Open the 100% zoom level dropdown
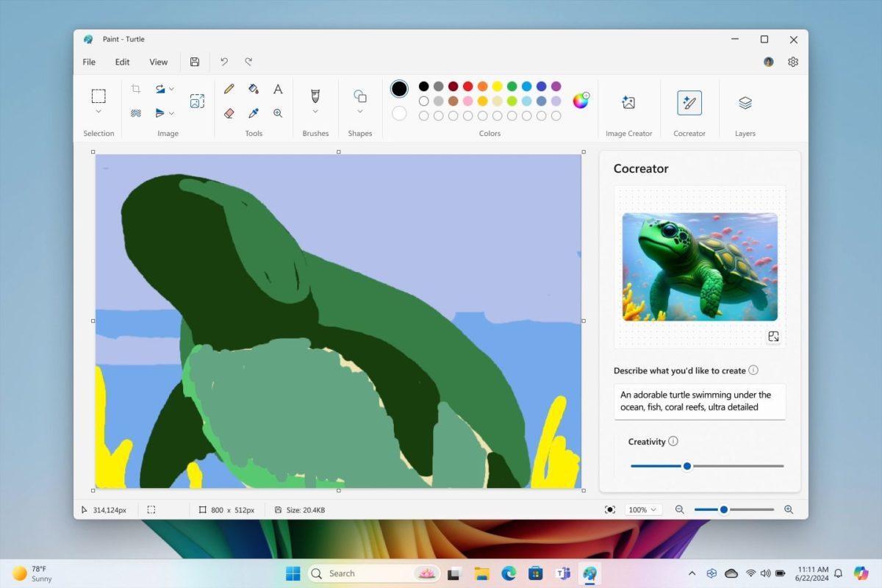Viewport: 882px width, 588px height. (x=643, y=509)
